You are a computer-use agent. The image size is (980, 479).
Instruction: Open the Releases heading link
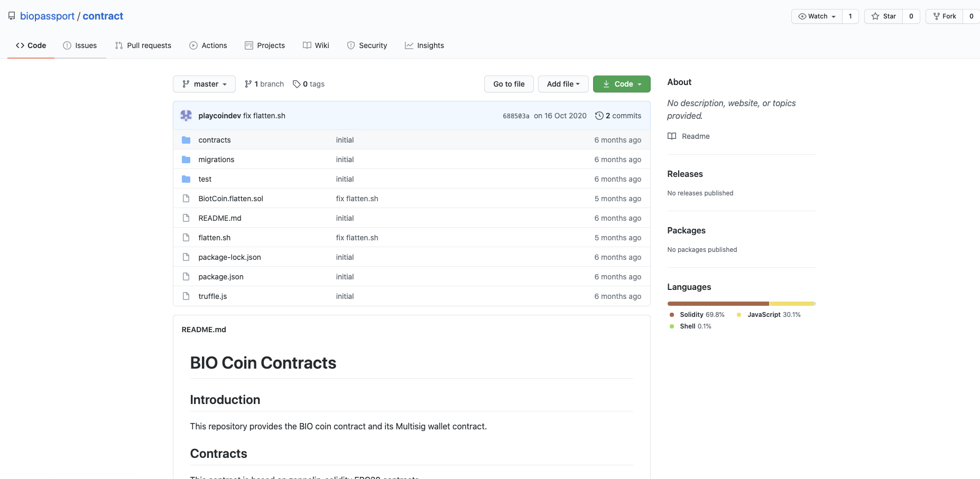click(685, 174)
